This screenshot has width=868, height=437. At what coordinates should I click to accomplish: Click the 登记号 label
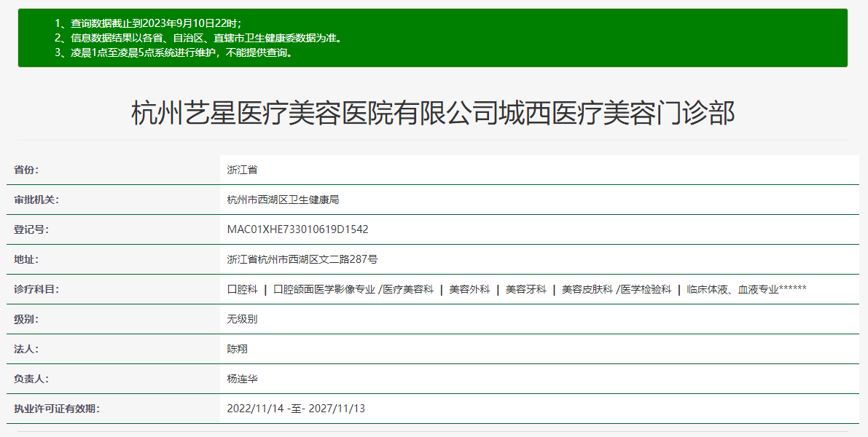31,229
